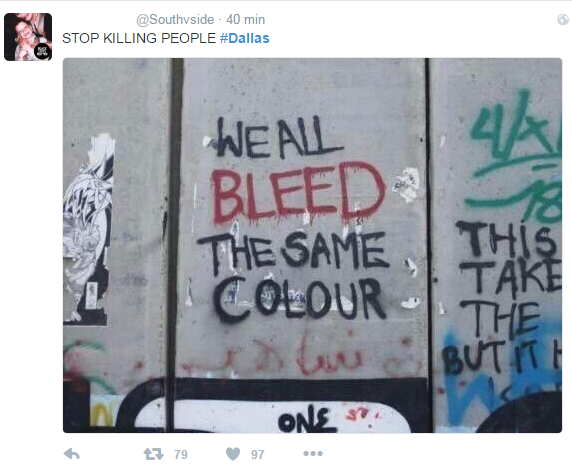
Task: View the 97 likes count
Action: (x=258, y=454)
